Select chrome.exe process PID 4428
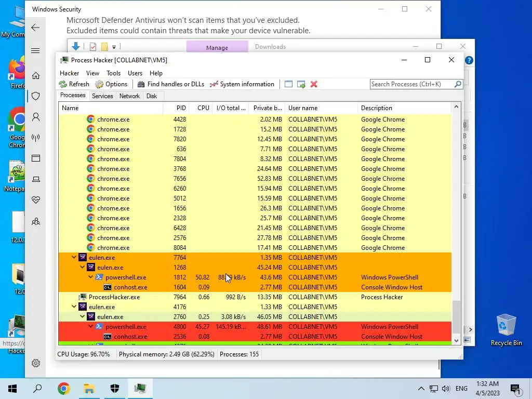 [x=255, y=119]
